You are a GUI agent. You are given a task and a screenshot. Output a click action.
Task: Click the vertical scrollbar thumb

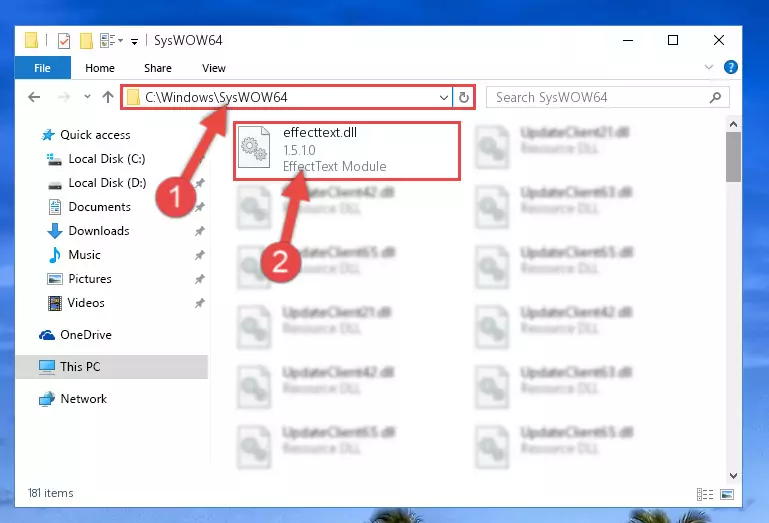(x=733, y=157)
